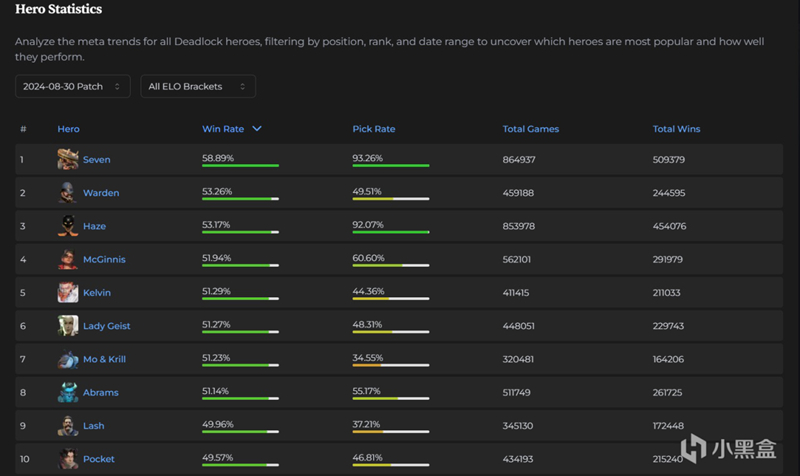Screen dimensions: 800x476
Task: Click Kelvin's hero portrait icon
Action: pos(68,292)
